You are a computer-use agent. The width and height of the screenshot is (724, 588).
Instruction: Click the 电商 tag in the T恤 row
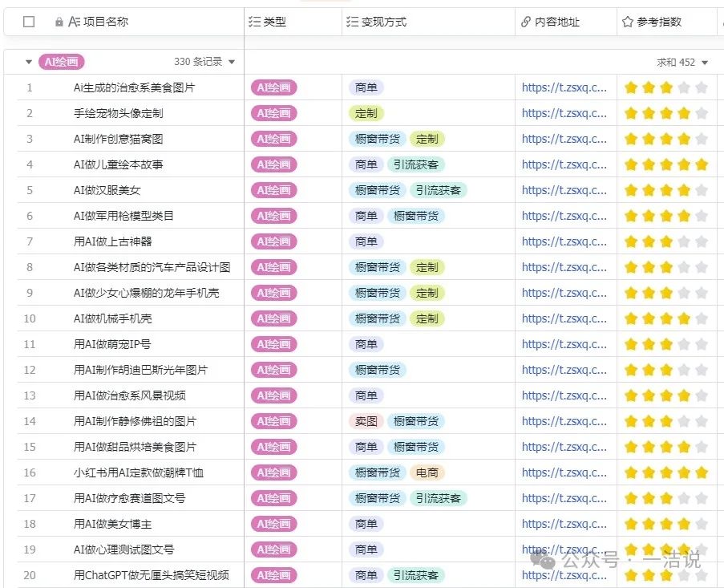pyautogui.click(x=427, y=472)
